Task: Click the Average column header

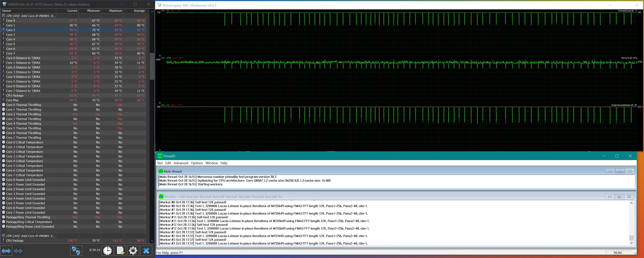Action: (139, 11)
